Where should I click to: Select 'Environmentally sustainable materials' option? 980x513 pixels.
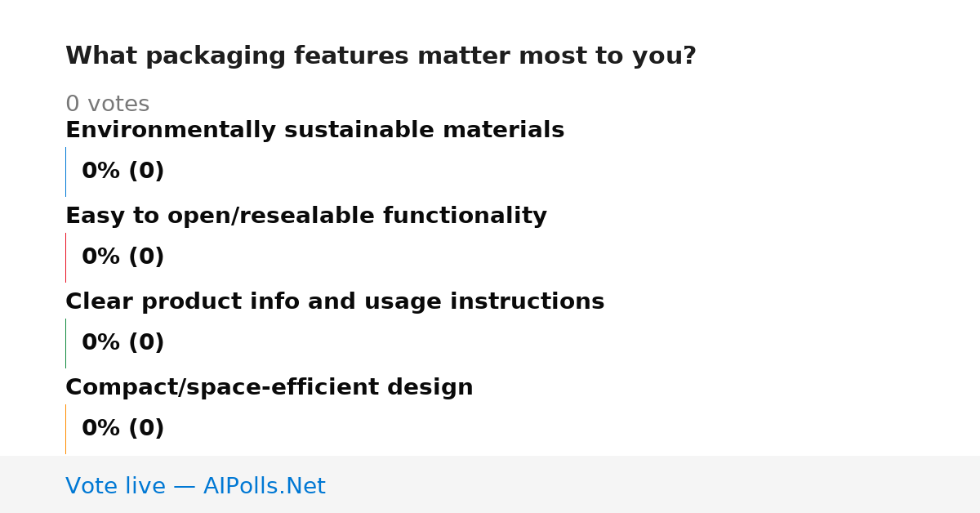(314, 131)
